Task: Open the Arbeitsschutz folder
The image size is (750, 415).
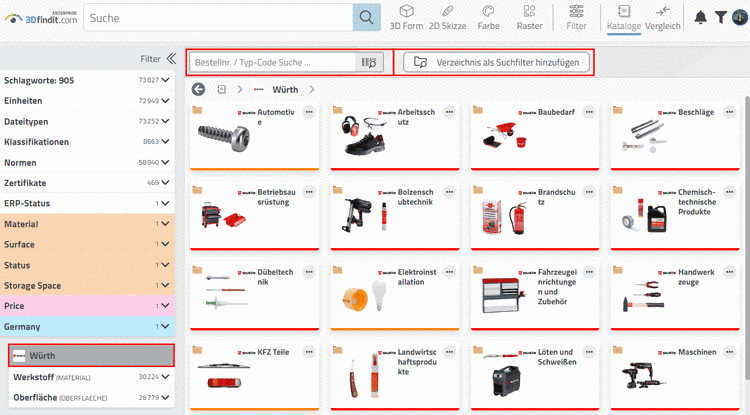Action: tap(395, 137)
